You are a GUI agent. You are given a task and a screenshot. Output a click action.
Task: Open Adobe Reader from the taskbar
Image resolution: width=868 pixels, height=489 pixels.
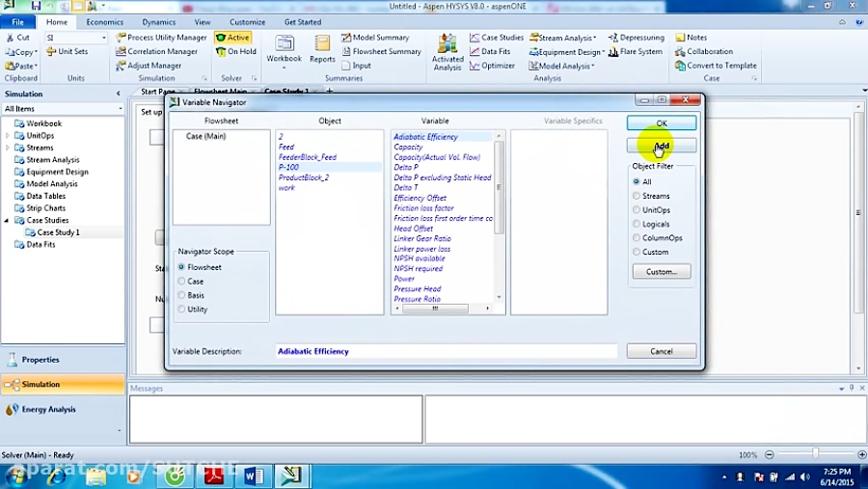click(214, 475)
